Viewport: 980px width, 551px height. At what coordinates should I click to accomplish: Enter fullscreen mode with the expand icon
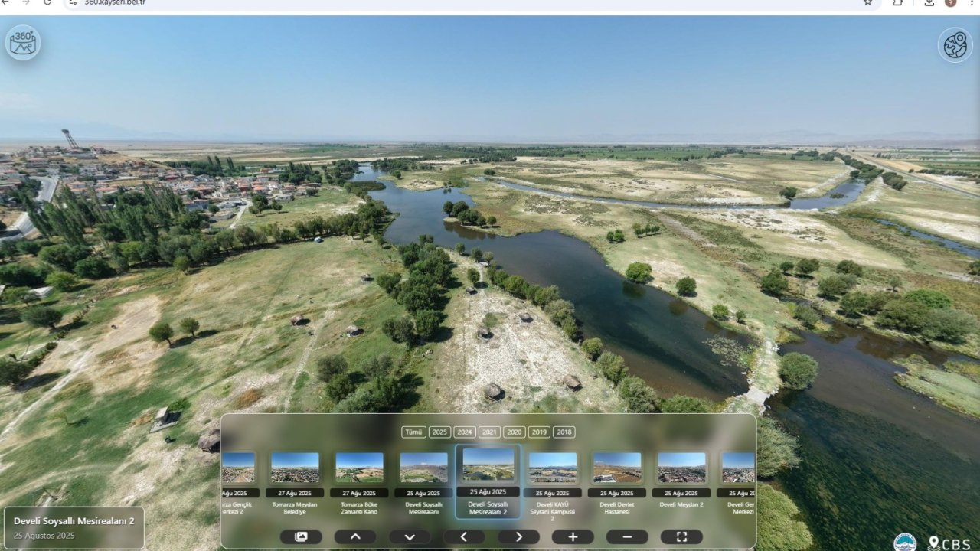(681, 536)
